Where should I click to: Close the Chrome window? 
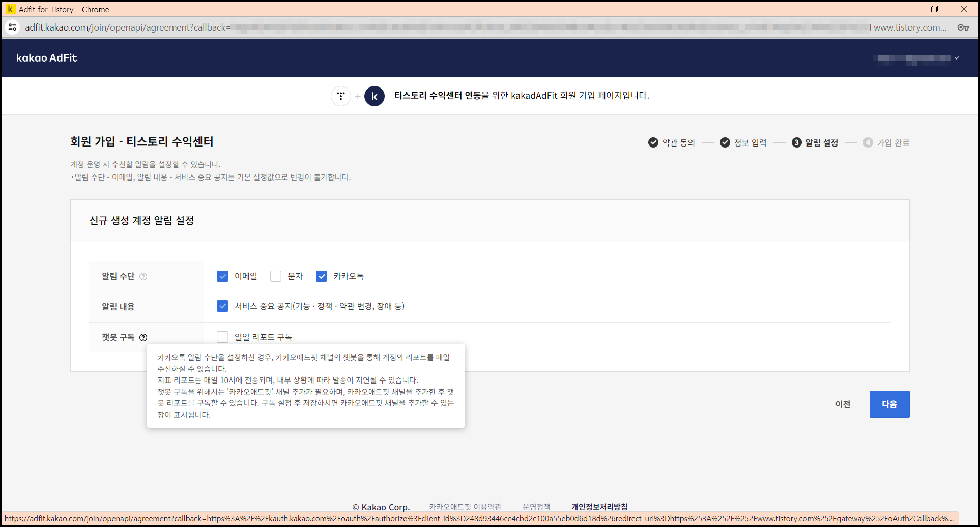tap(964, 9)
